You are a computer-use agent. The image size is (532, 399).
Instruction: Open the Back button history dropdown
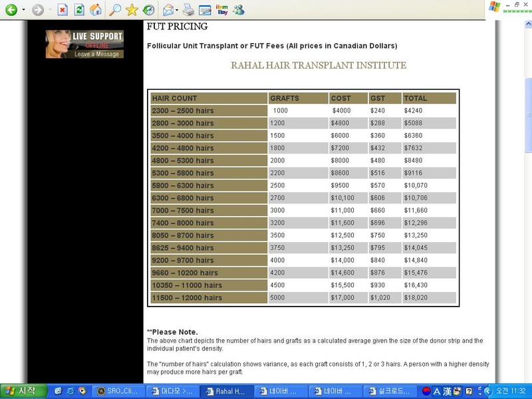(23, 10)
